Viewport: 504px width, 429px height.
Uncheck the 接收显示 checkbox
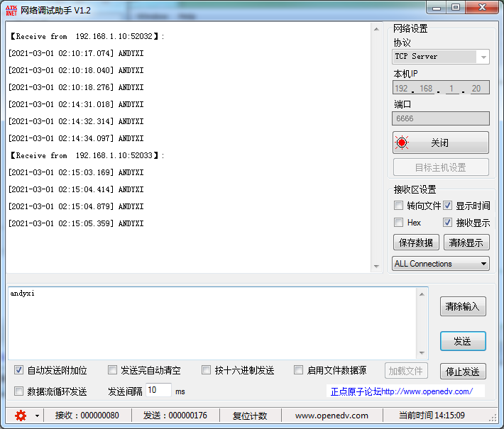point(447,222)
